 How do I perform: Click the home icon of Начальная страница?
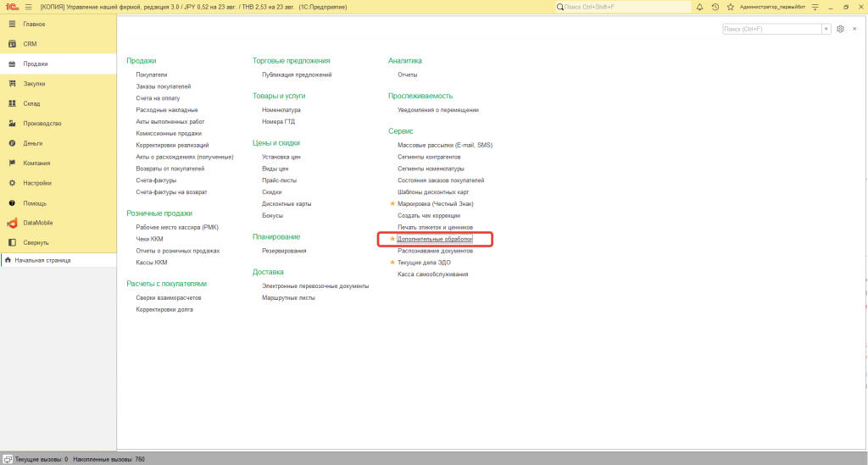[x=8, y=260]
